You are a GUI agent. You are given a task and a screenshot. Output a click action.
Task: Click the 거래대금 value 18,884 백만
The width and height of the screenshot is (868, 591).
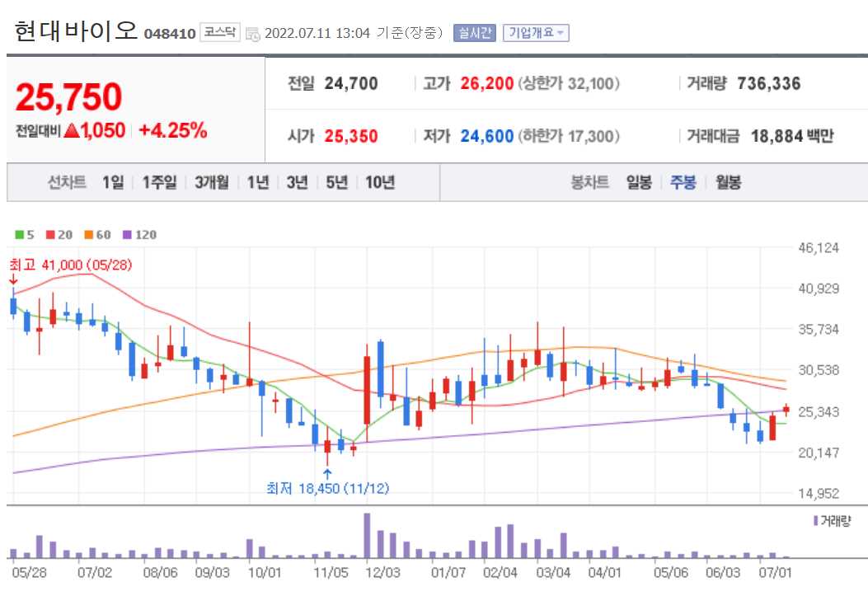792,136
